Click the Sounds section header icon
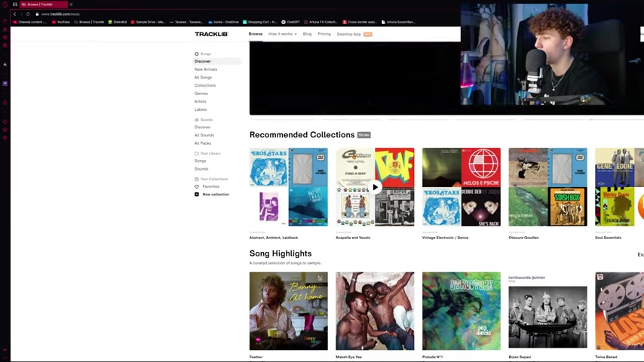644x362 pixels. click(196, 120)
